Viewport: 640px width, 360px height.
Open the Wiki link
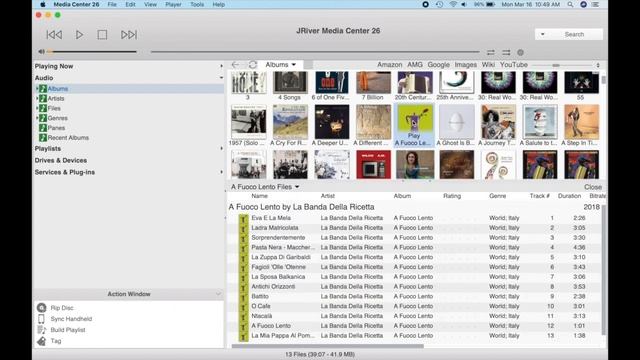click(x=488, y=65)
